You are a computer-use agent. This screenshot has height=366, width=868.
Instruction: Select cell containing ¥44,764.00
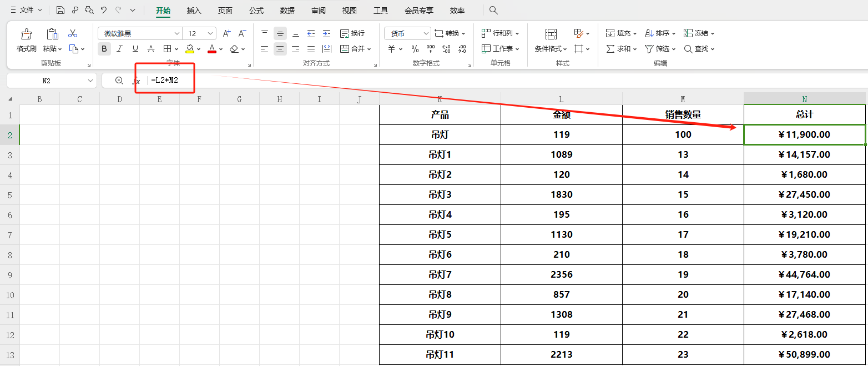(x=804, y=274)
